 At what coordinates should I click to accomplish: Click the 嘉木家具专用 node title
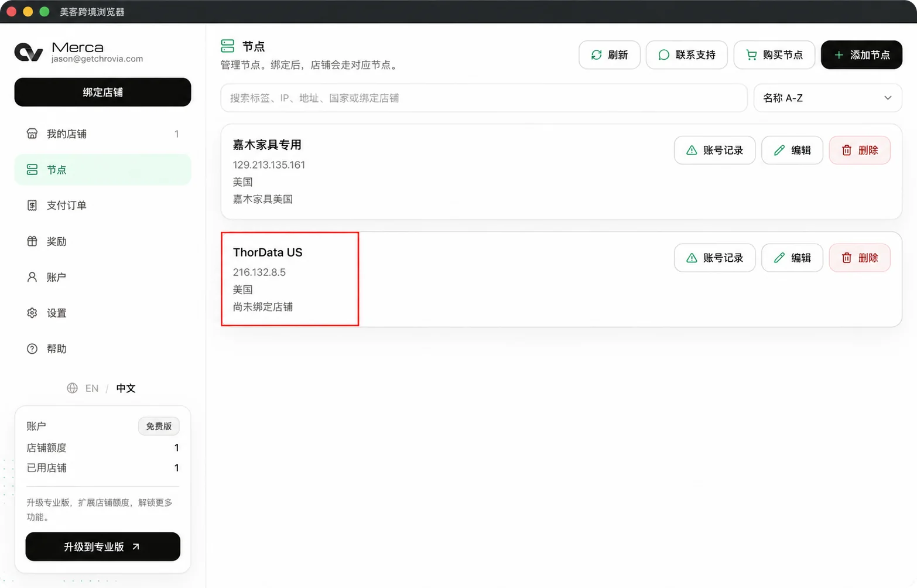[267, 145]
